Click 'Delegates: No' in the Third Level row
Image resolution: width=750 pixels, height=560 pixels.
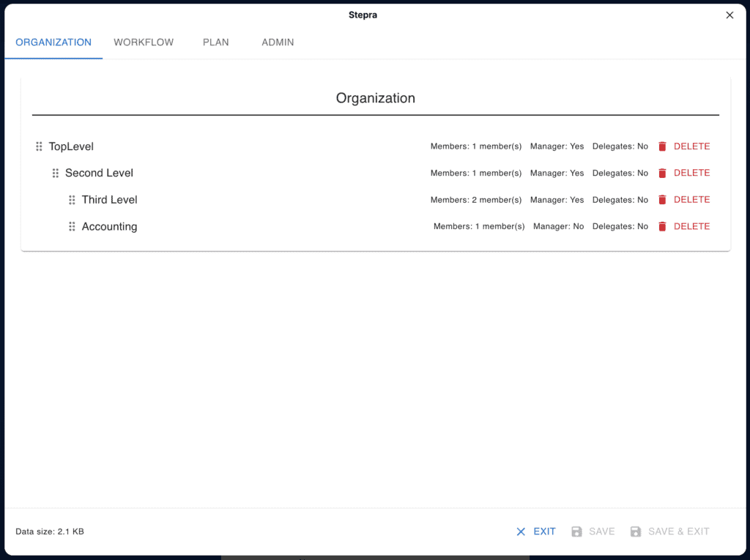[x=620, y=200]
